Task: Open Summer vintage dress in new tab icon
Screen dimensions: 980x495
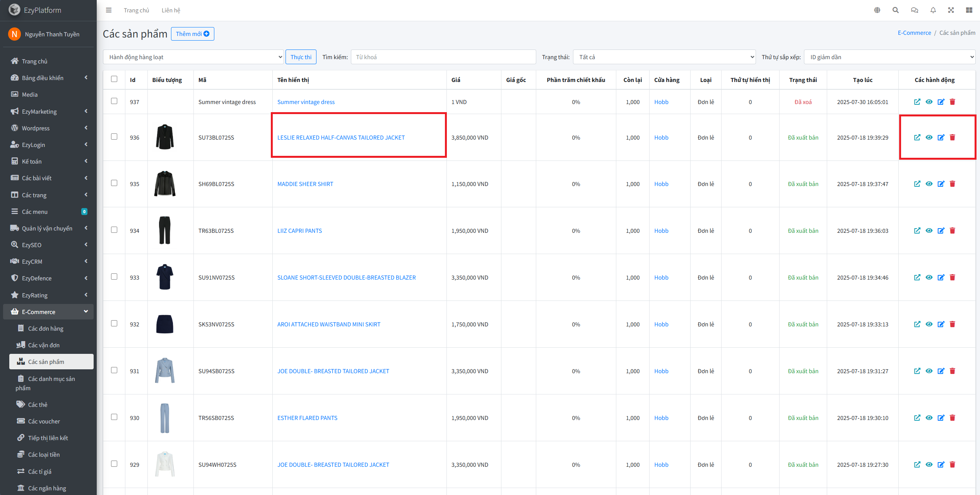Action: [917, 102]
